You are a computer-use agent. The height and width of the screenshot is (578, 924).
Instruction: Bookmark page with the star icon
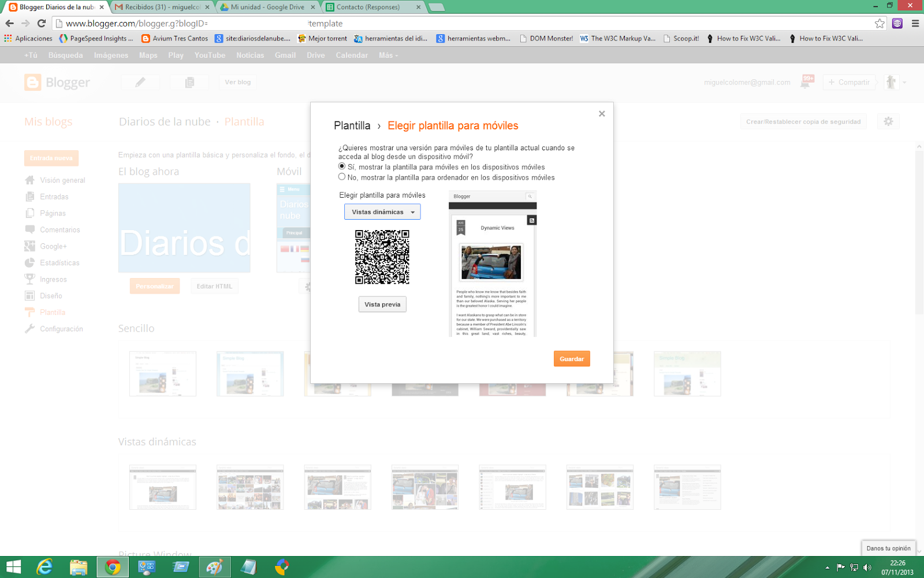880,23
